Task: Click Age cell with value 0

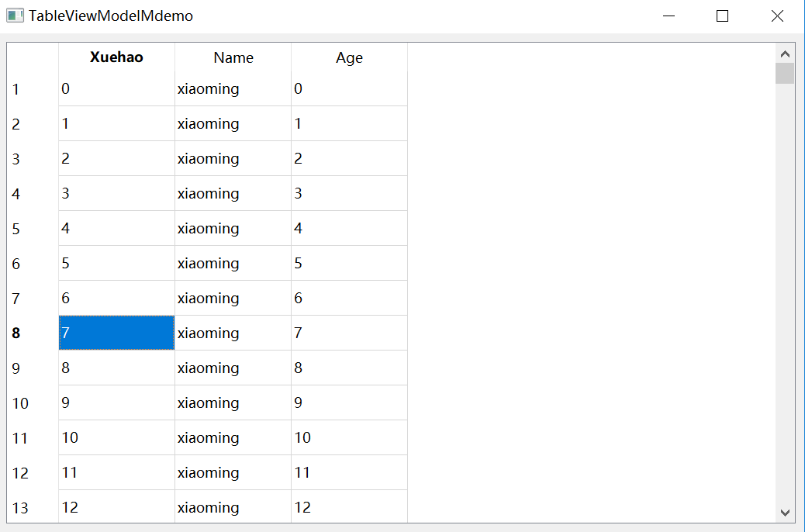Action: click(349, 89)
